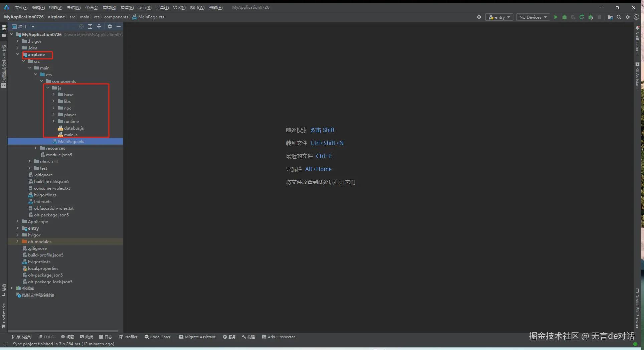Open the 构建 tool window at the bottom

coord(249,337)
